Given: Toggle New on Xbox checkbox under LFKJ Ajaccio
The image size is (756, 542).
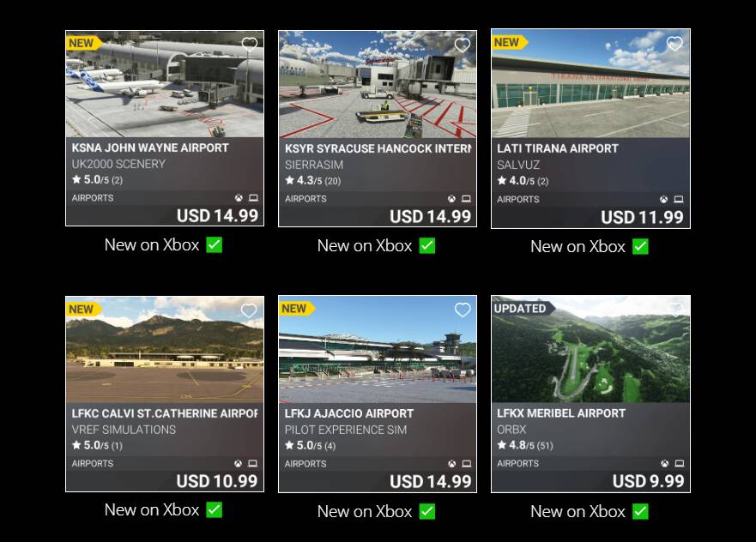Looking at the screenshot, I should click(427, 511).
